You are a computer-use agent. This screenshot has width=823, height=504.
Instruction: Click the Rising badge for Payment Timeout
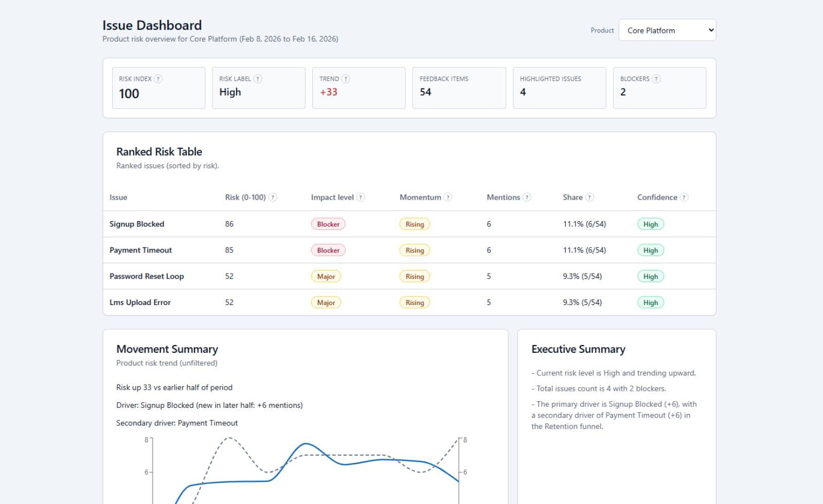415,250
